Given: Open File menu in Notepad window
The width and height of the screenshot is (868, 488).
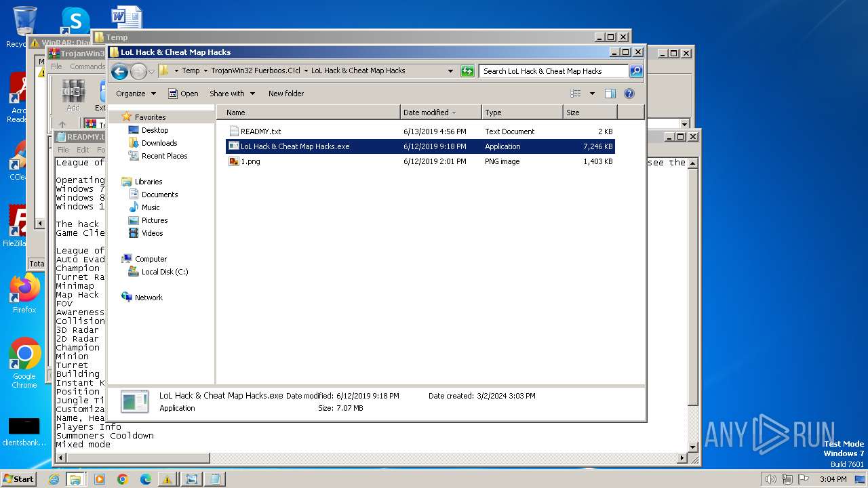Looking at the screenshot, I should pyautogui.click(x=63, y=150).
